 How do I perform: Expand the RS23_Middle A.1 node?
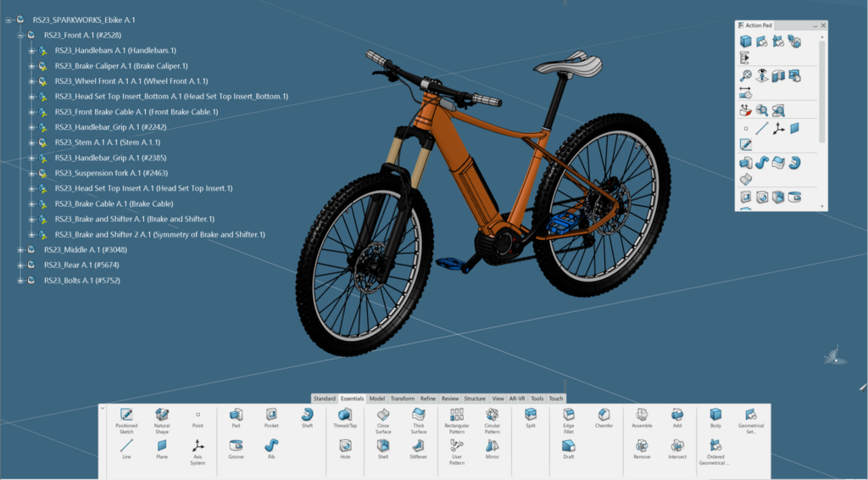tap(20, 250)
